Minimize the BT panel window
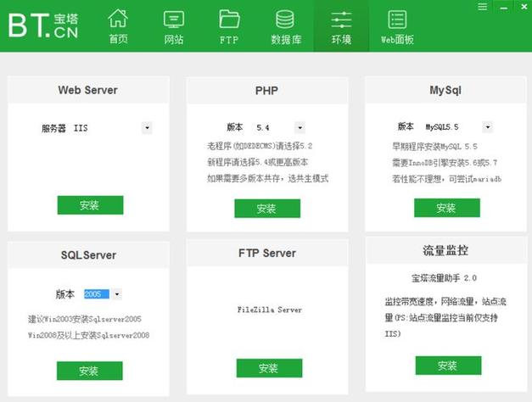532x402 pixels. click(503, 8)
